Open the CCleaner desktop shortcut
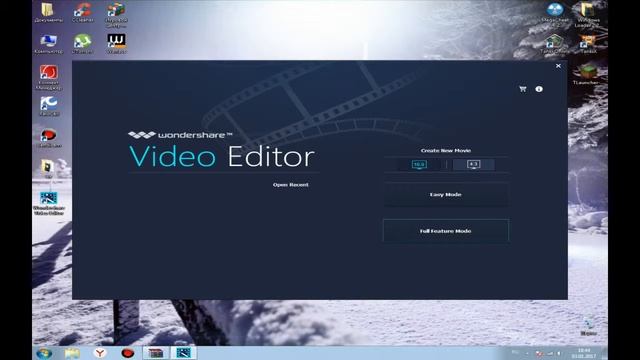 (83, 12)
